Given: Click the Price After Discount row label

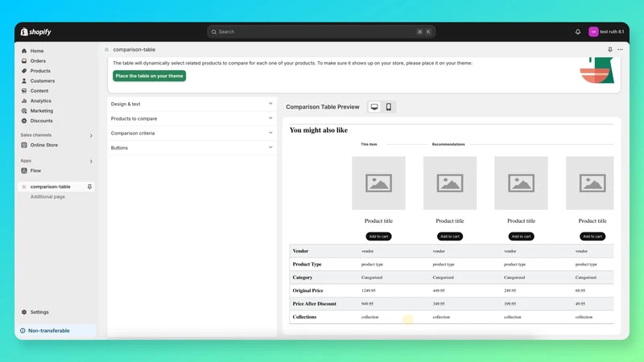Looking at the screenshot, I should pyautogui.click(x=315, y=304).
